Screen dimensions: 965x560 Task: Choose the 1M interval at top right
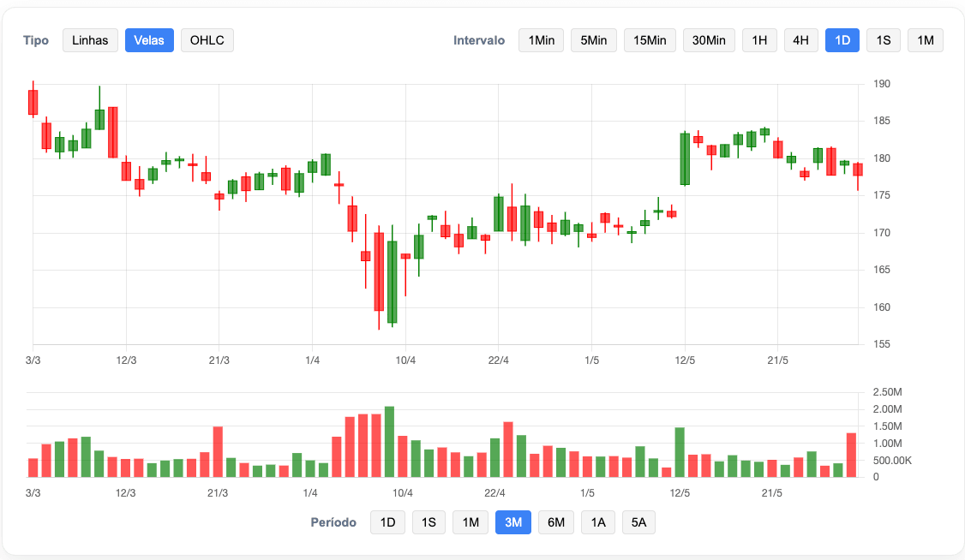tap(925, 40)
